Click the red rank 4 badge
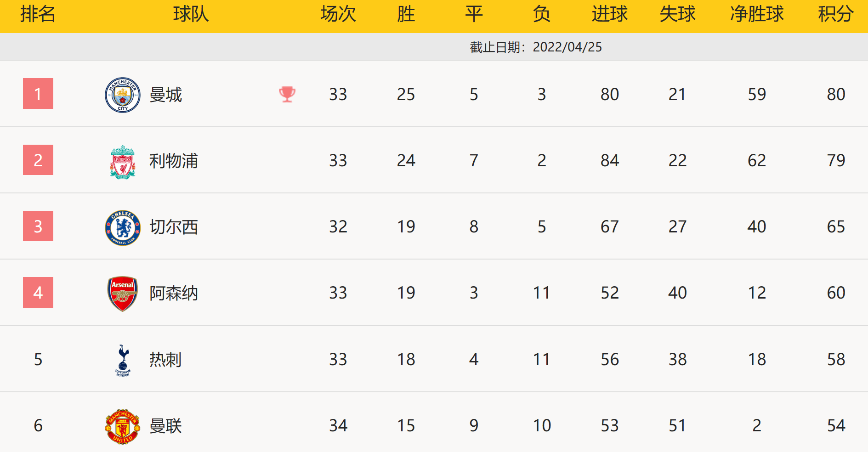868x452 pixels. (x=38, y=293)
